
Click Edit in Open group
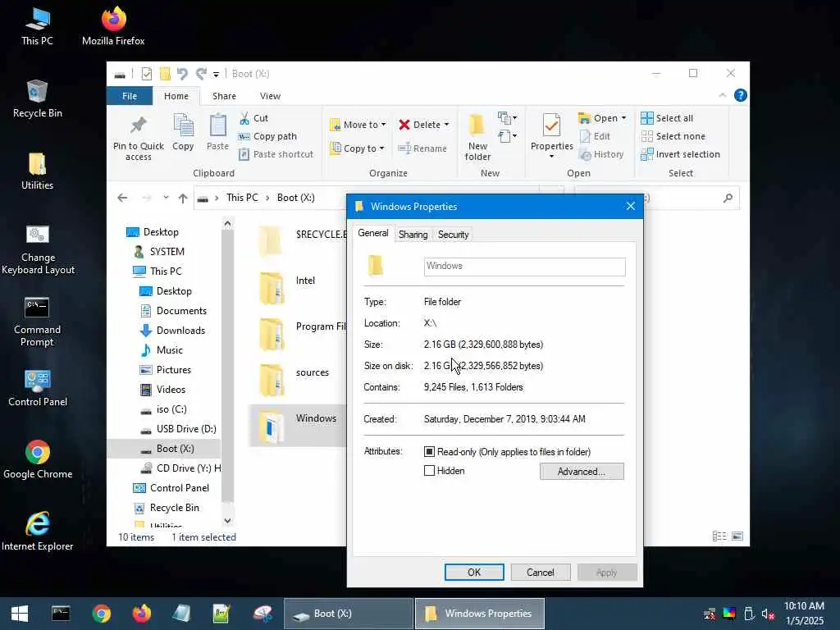click(x=595, y=136)
